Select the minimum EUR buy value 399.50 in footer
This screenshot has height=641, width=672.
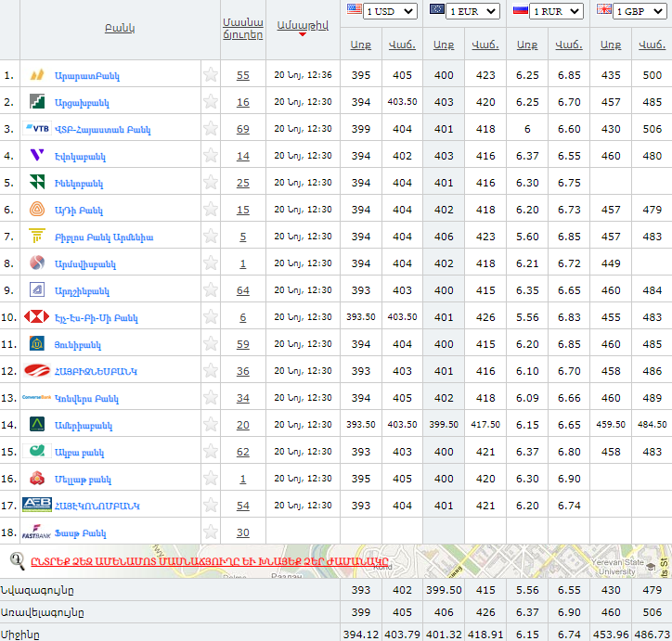444,590
